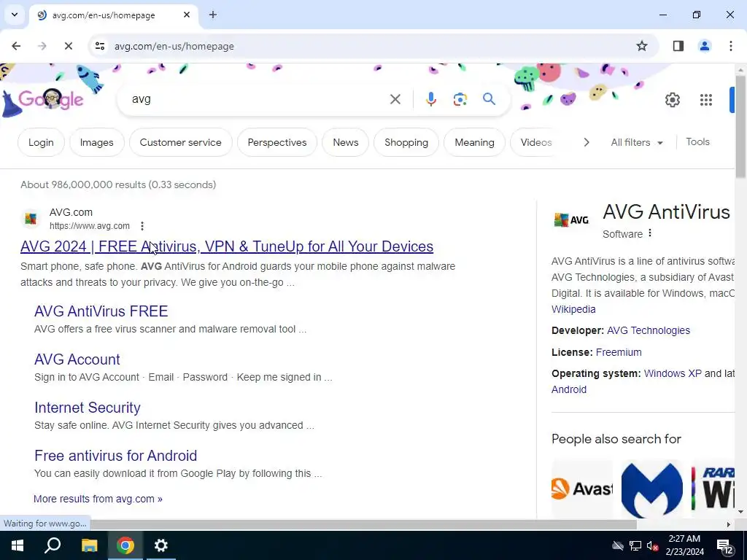Open the AVG Technologies developer link
Image resolution: width=747 pixels, height=560 pixels.
[x=649, y=330]
